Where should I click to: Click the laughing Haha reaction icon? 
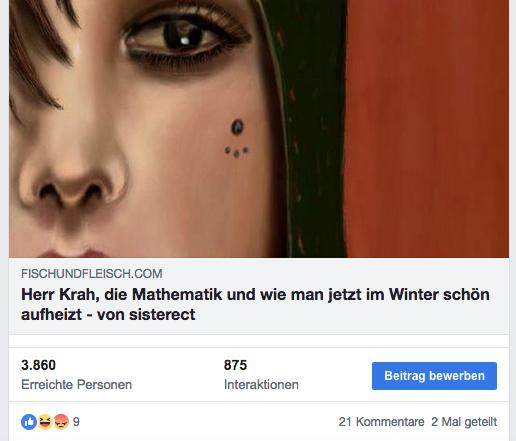click(45, 422)
